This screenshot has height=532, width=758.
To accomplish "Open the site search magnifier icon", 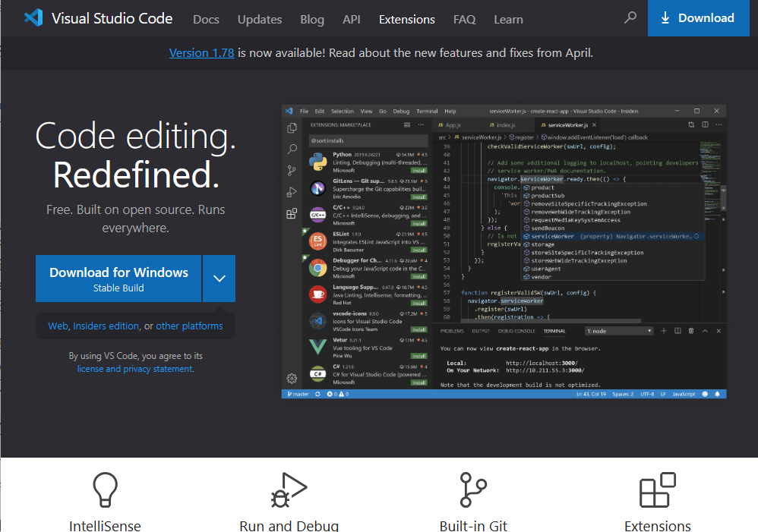I will coord(630,18).
